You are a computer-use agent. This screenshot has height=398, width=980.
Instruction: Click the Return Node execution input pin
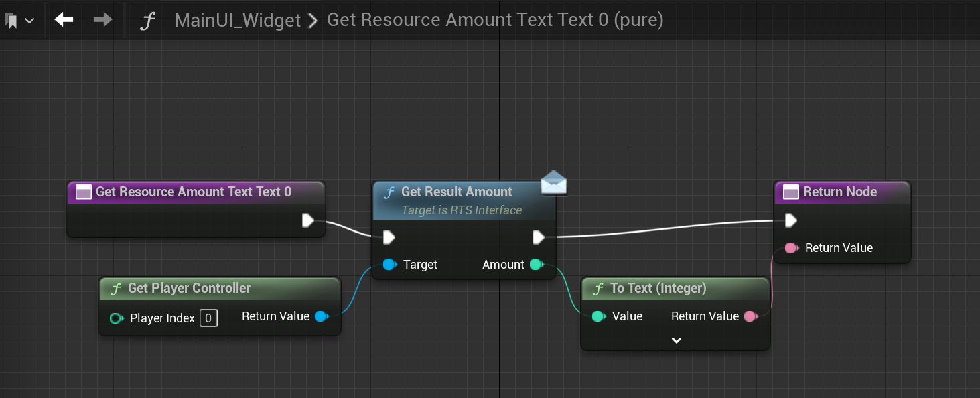point(791,220)
